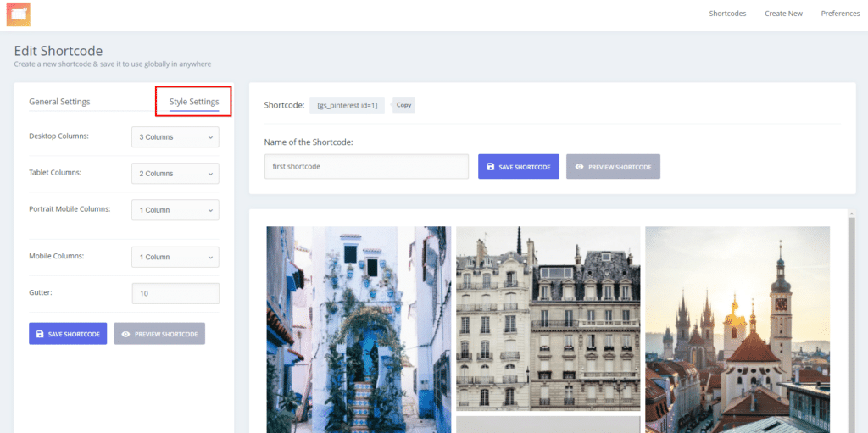Viewport: 868px width, 433px height.
Task: Click the Gutter value input field
Action: [175, 293]
